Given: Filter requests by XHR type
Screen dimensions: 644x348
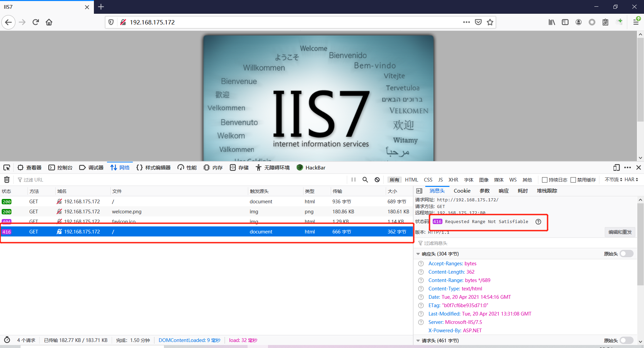Looking at the screenshot, I should pos(453,180).
